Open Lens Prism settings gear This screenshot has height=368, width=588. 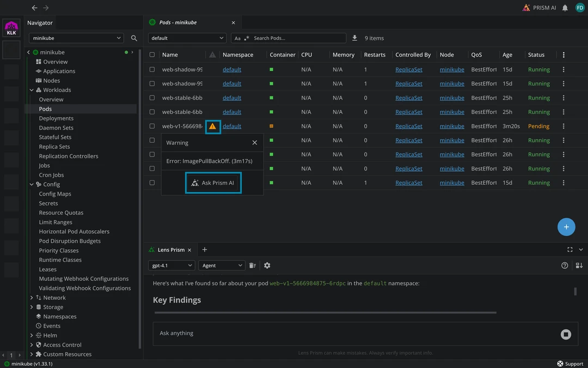pos(267,266)
